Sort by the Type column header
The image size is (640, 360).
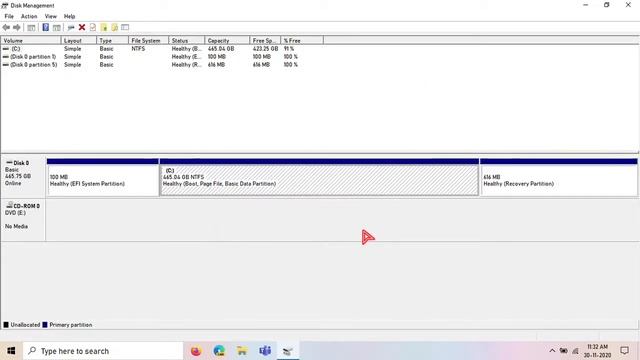[113, 40]
